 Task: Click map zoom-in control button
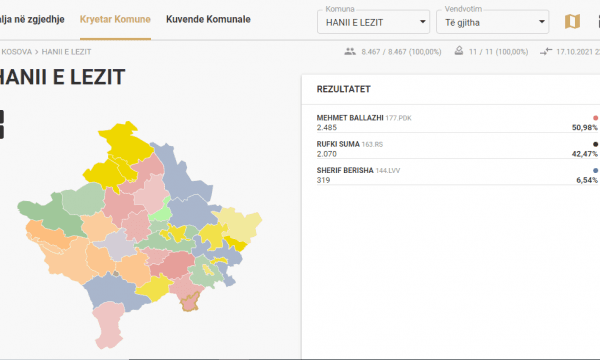[2, 116]
